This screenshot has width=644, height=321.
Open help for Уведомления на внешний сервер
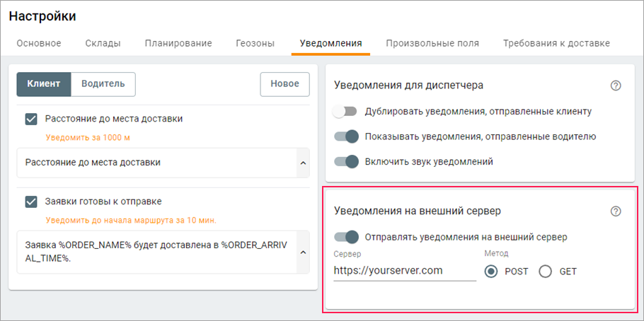click(616, 211)
